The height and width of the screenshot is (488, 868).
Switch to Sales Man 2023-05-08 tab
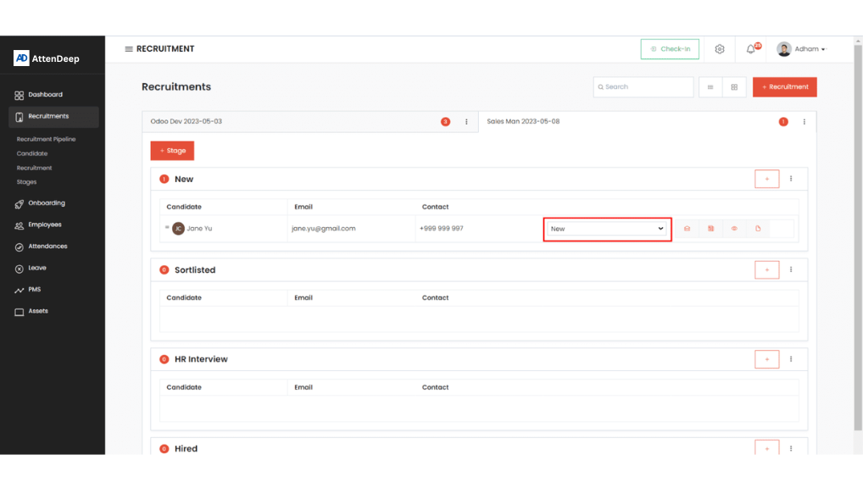point(523,122)
